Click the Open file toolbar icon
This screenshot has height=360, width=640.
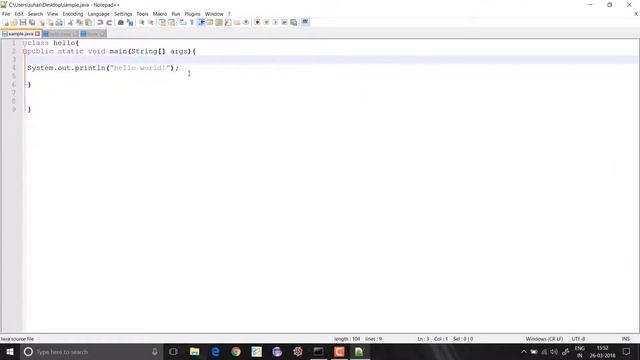[14, 22]
